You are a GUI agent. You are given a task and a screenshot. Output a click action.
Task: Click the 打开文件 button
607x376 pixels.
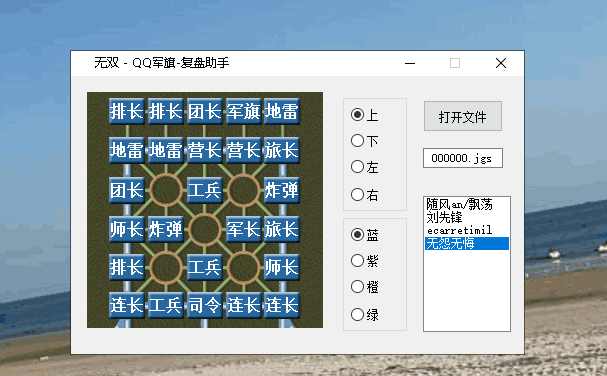coord(463,116)
